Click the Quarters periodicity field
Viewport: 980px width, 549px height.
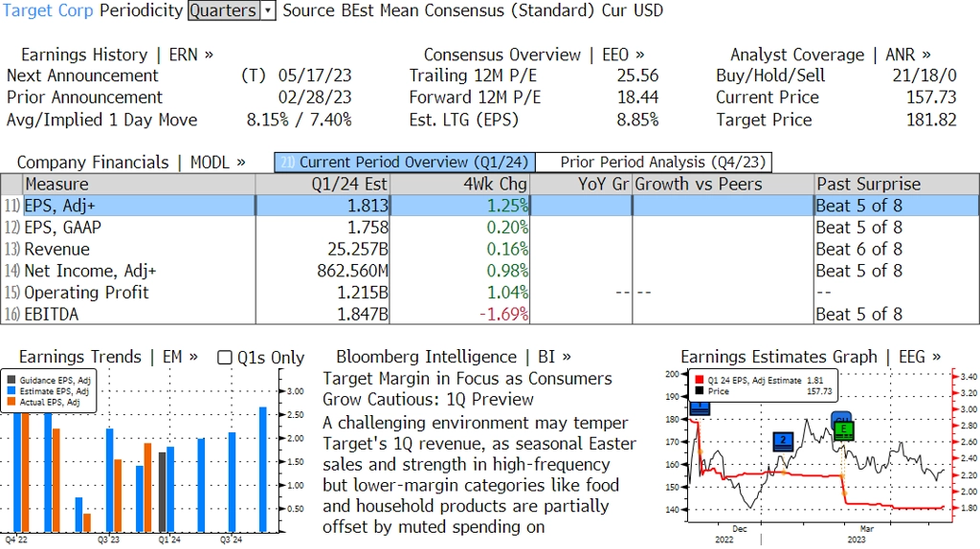pyautogui.click(x=224, y=11)
